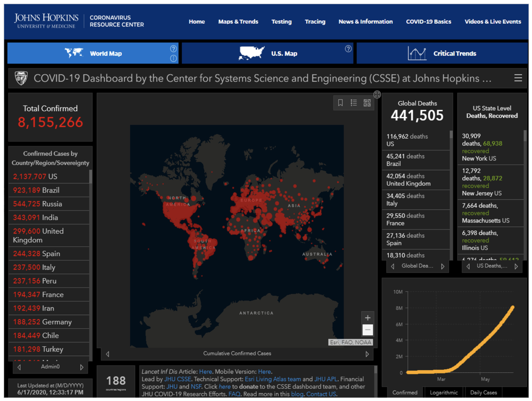This screenshot has height=401, width=532.
Task: Open Maps & Trends menu
Action: point(238,21)
